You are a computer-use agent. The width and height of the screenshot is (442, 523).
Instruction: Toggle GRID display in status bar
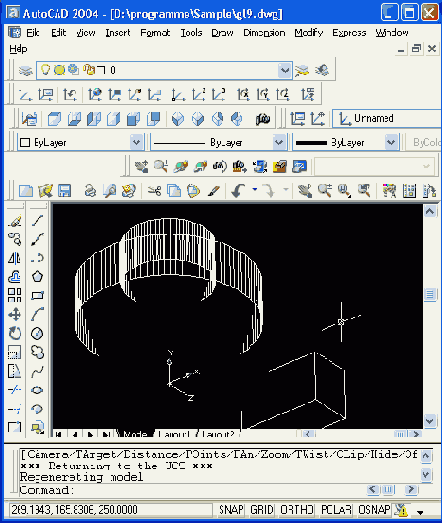tap(262, 510)
